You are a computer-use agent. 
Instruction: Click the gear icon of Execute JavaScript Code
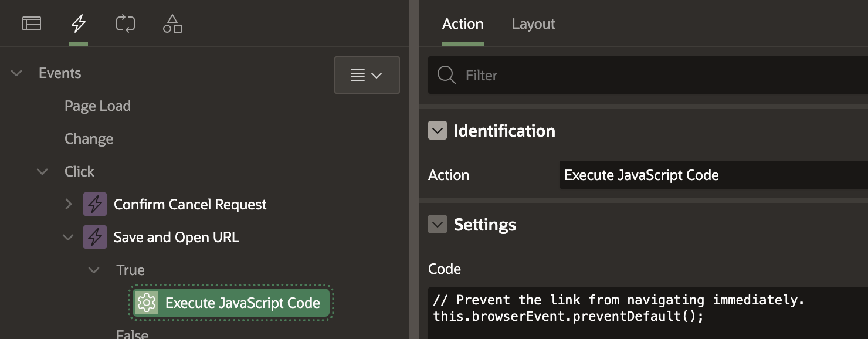[x=147, y=303]
